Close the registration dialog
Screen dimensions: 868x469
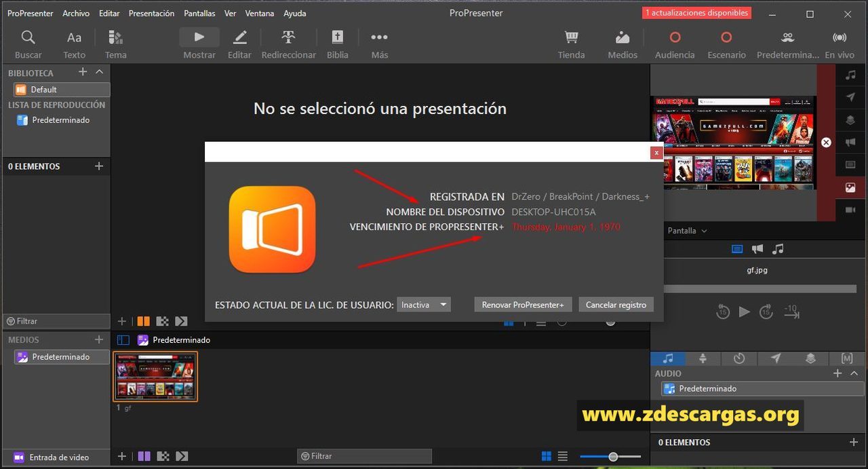(656, 153)
